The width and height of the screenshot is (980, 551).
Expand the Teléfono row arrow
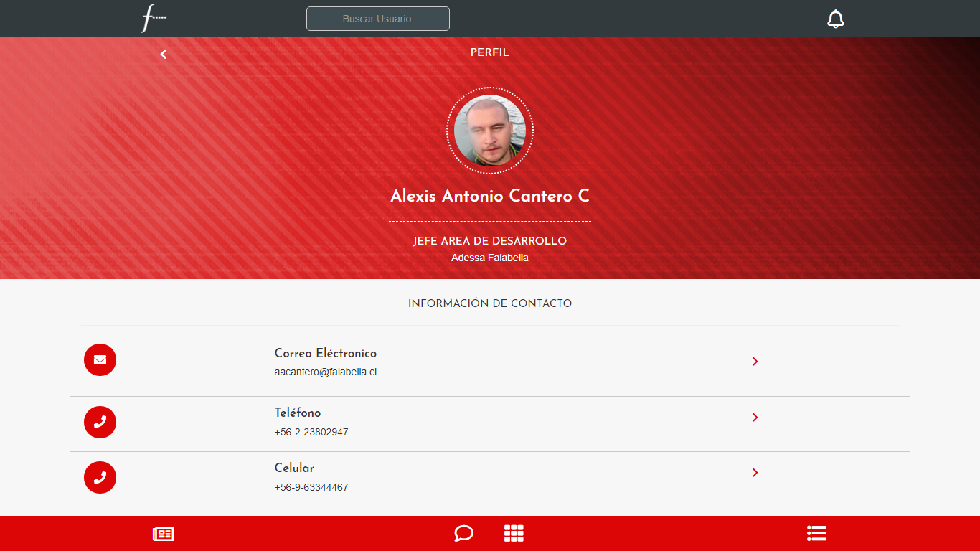pyautogui.click(x=755, y=418)
